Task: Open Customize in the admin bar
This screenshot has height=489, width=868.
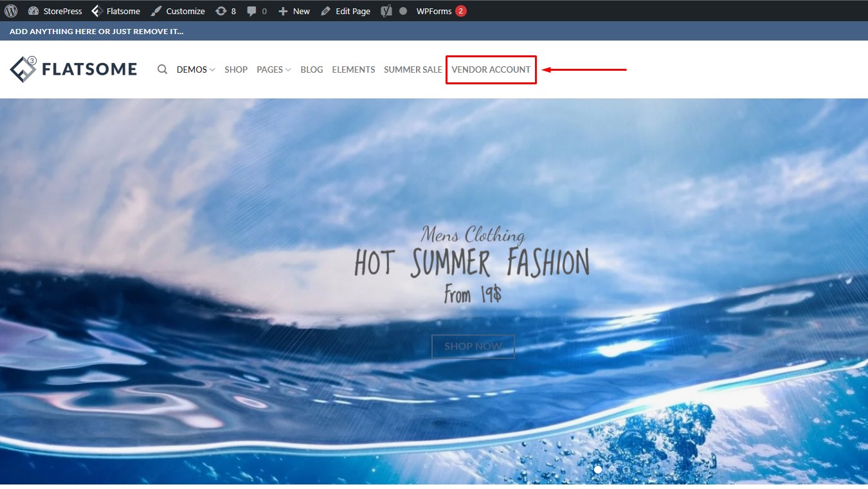Action: point(178,11)
